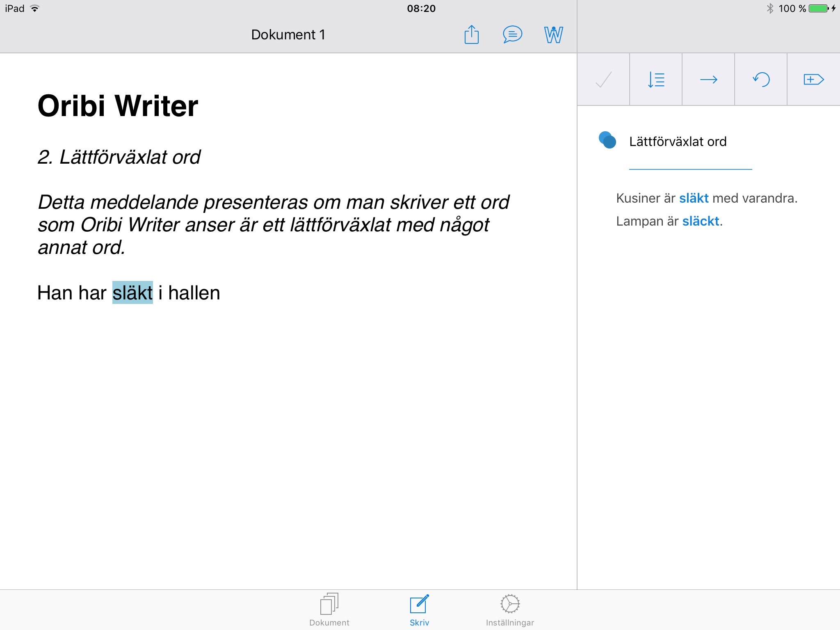Image resolution: width=840 pixels, height=630 pixels.
Task: Open the Inställningar tab
Action: (510, 610)
